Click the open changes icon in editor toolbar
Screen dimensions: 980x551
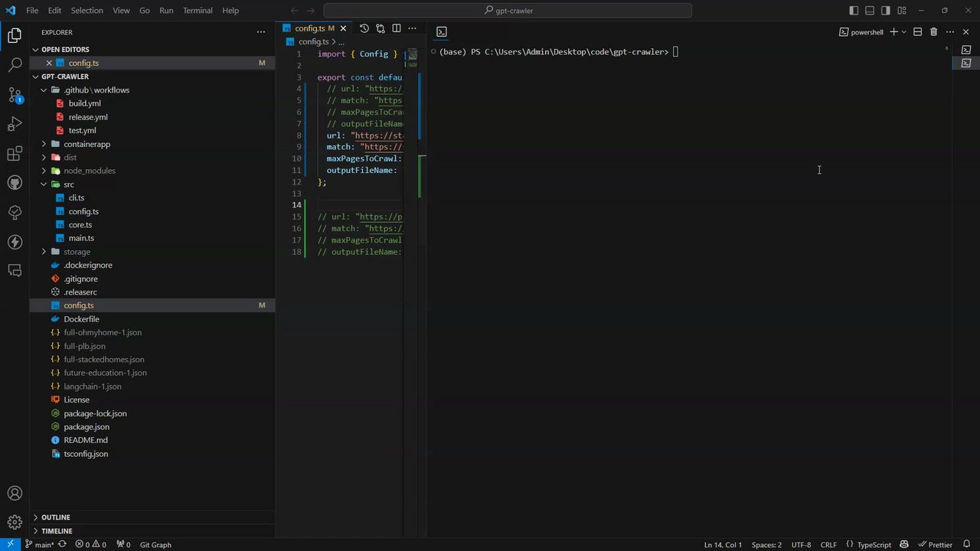[381, 28]
